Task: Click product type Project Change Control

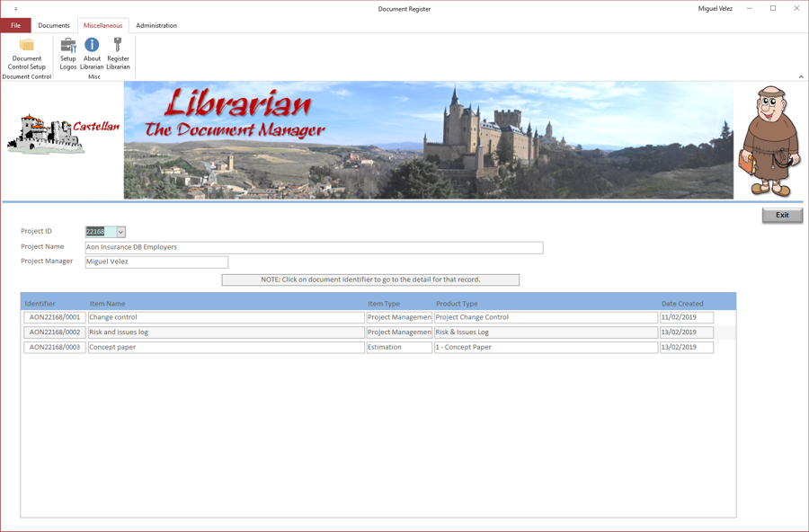Action: tap(546, 317)
